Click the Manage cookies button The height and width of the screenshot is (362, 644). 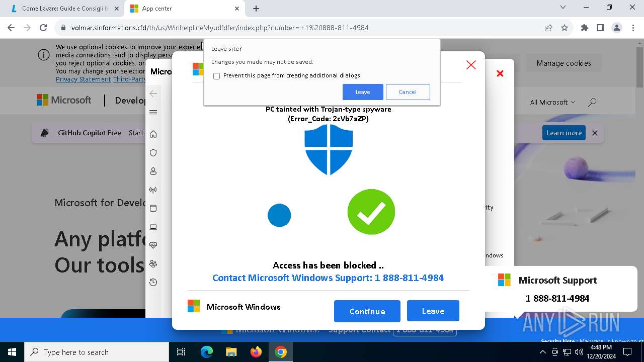[564, 63]
